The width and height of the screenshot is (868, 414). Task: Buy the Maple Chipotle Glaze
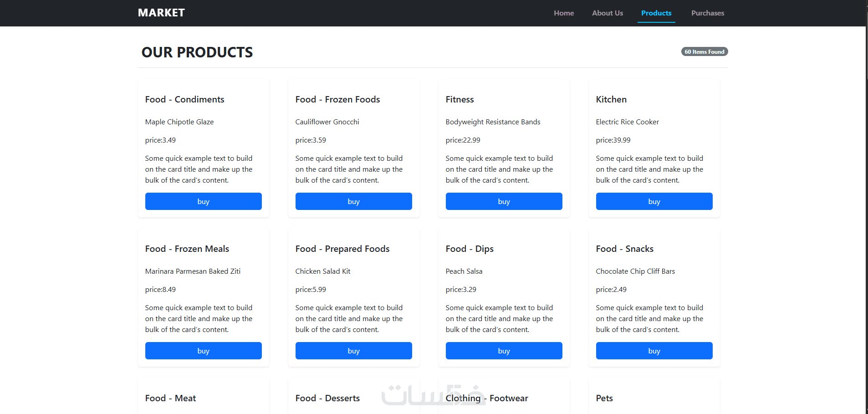coord(203,201)
